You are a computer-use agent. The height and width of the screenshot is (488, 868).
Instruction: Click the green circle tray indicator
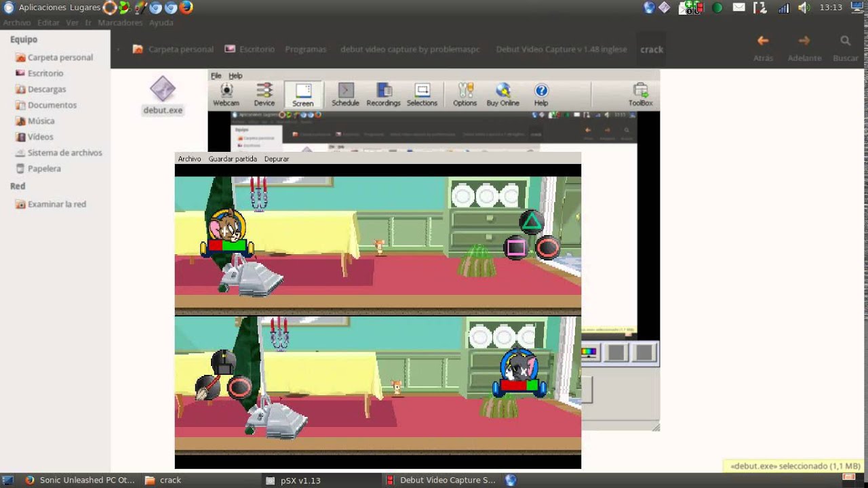pos(717,7)
